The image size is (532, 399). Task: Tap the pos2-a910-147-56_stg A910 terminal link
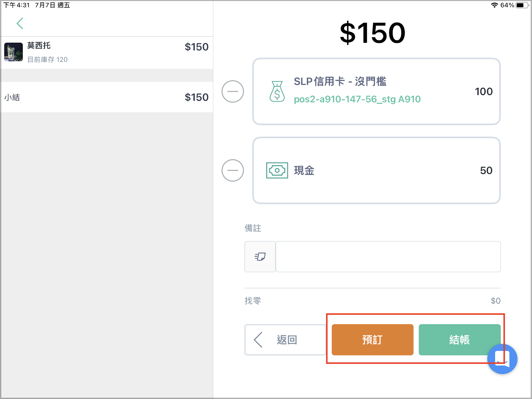(x=357, y=99)
